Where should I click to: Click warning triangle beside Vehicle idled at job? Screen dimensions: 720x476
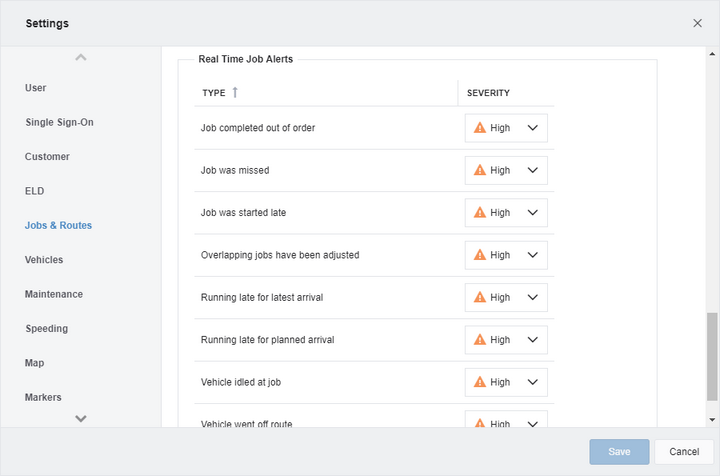[x=479, y=382]
